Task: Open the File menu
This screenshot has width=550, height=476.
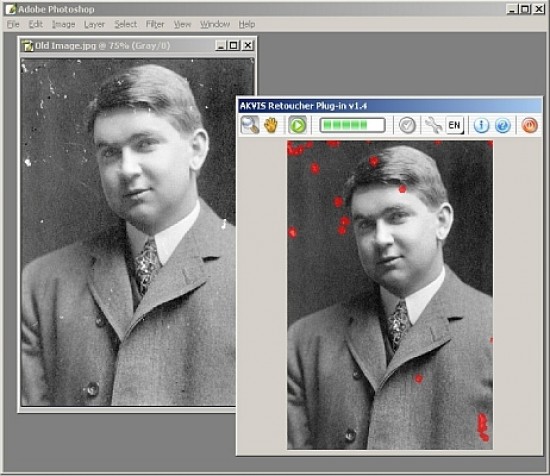Action: pyautogui.click(x=13, y=24)
